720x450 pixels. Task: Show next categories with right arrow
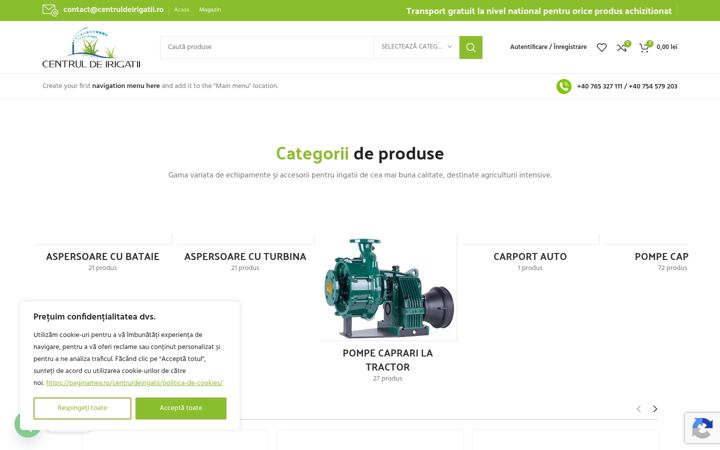pyautogui.click(x=655, y=409)
